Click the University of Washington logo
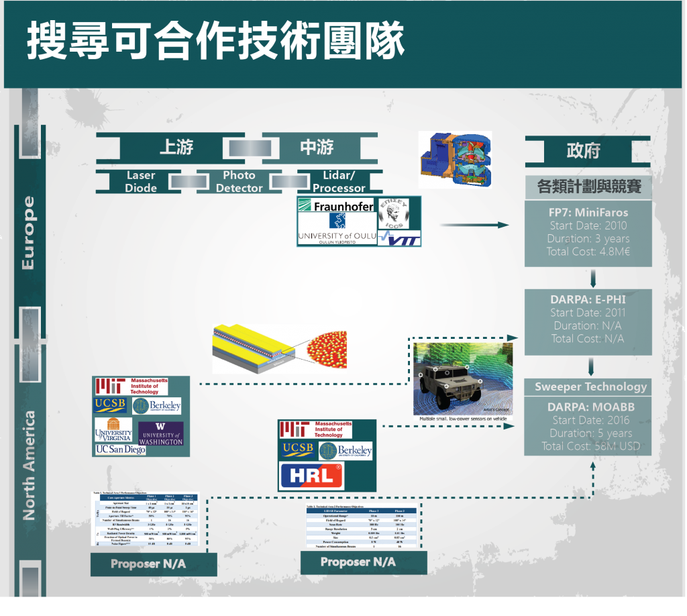687x616 pixels. pyautogui.click(x=161, y=434)
